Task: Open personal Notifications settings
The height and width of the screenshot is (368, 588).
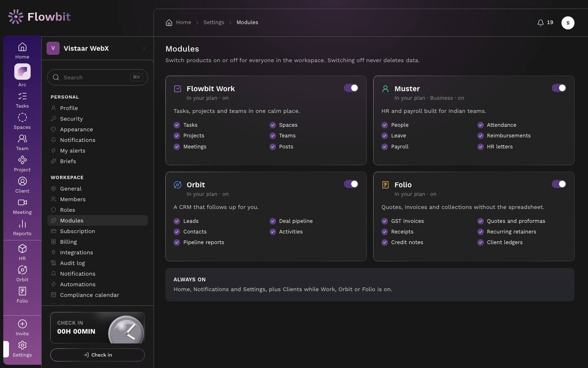Action: 98,140
